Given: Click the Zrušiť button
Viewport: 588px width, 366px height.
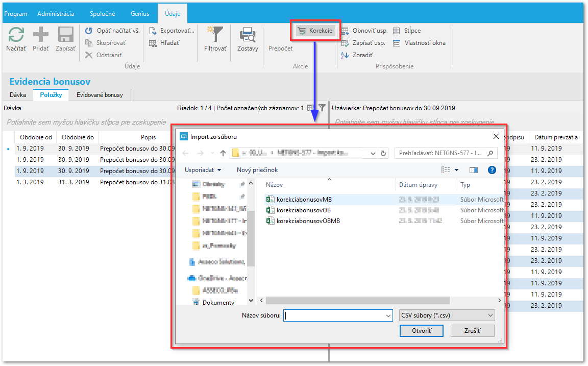Looking at the screenshot, I should (x=473, y=331).
